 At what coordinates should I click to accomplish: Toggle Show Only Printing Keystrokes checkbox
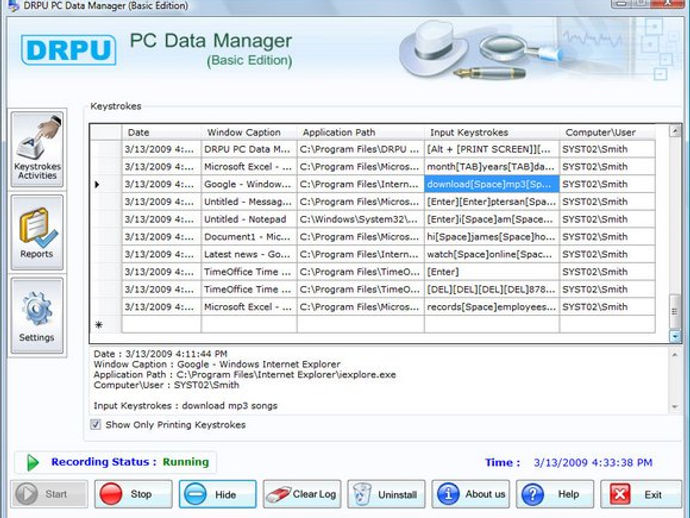(95, 425)
